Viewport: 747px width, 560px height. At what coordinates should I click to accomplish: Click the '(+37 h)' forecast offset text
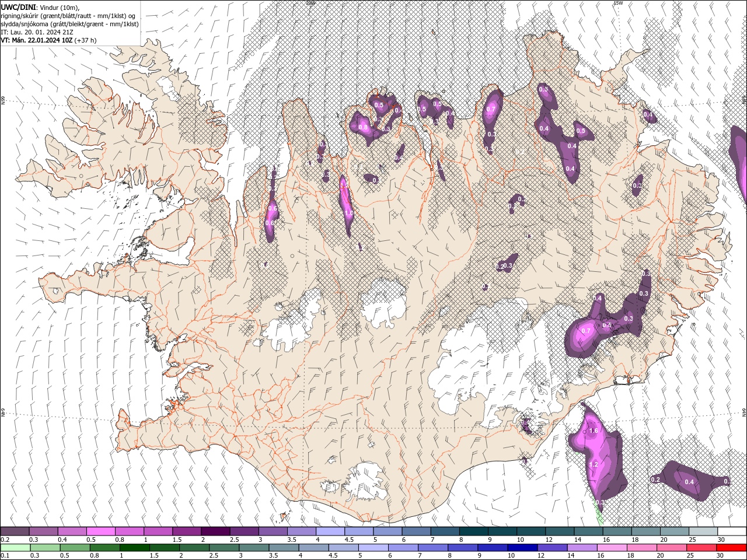click(x=86, y=40)
